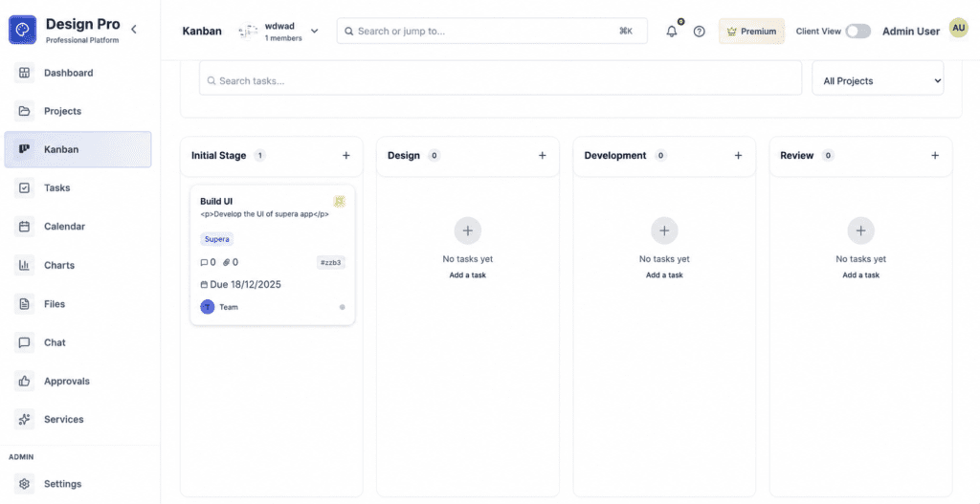Click the yellow icon on Build UI card

pyautogui.click(x=339, y=201)
